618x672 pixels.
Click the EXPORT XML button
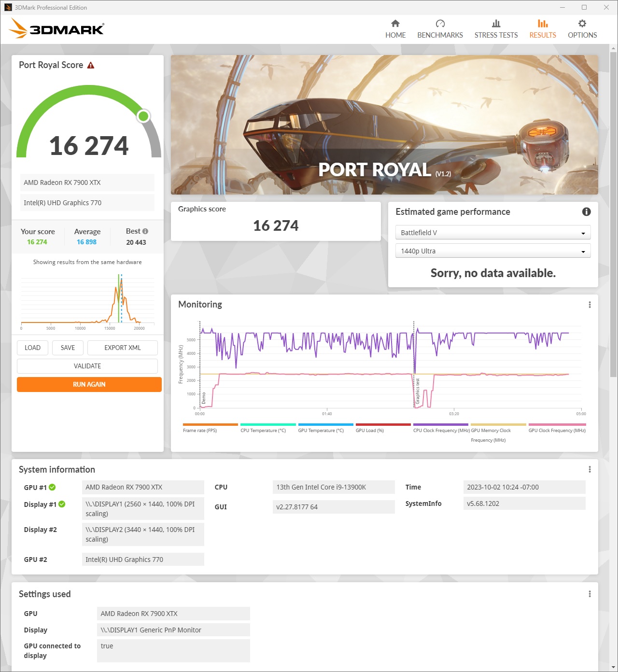pos(123,348)
